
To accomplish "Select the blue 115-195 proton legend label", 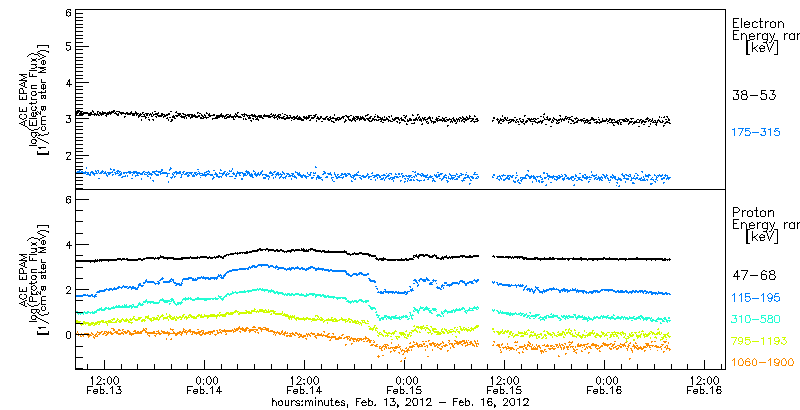I will [756, 298].
